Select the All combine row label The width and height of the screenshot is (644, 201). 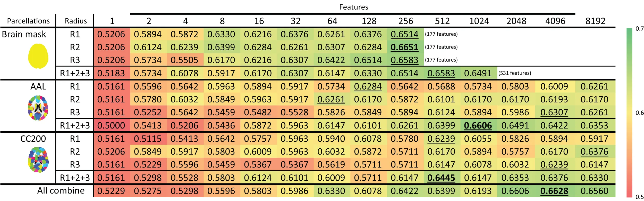[x=61, y=191]
